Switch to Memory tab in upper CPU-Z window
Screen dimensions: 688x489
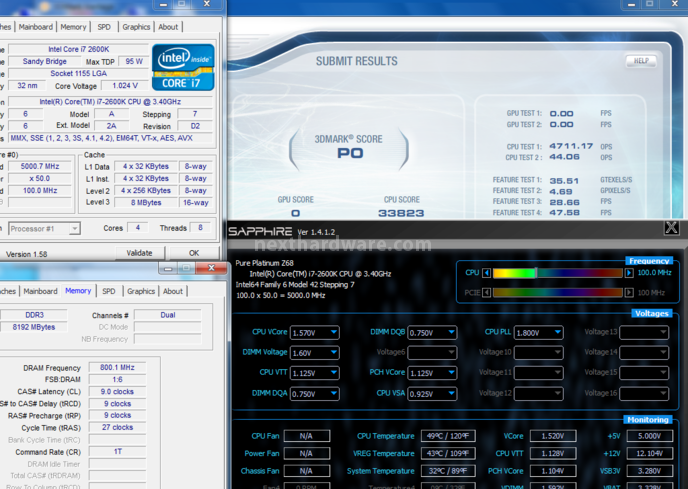(x=73, y=27)
